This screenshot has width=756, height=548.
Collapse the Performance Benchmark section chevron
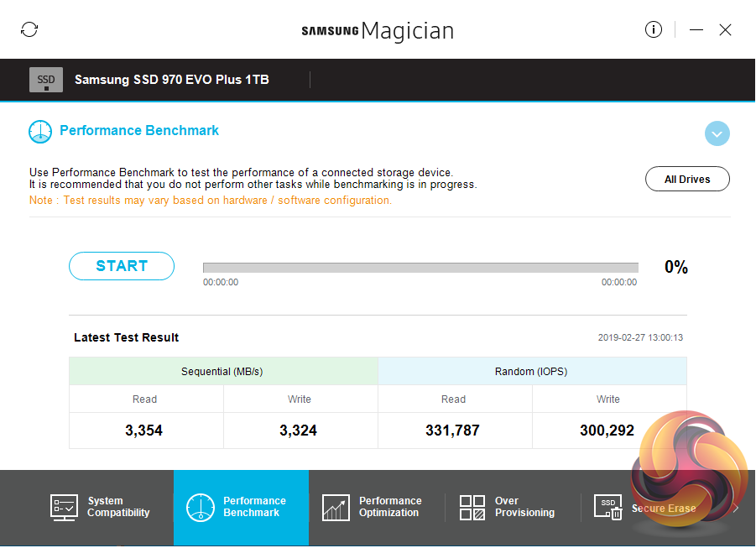(717, 133)
